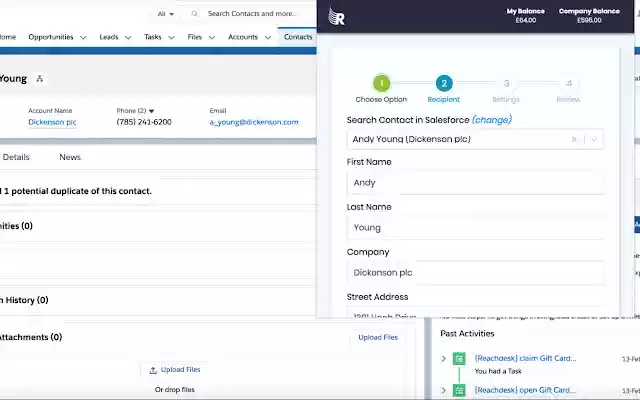Click the Upload Files button in drop area
The width and height of the screenshot is (640, 400).
(x=175, y=370)
